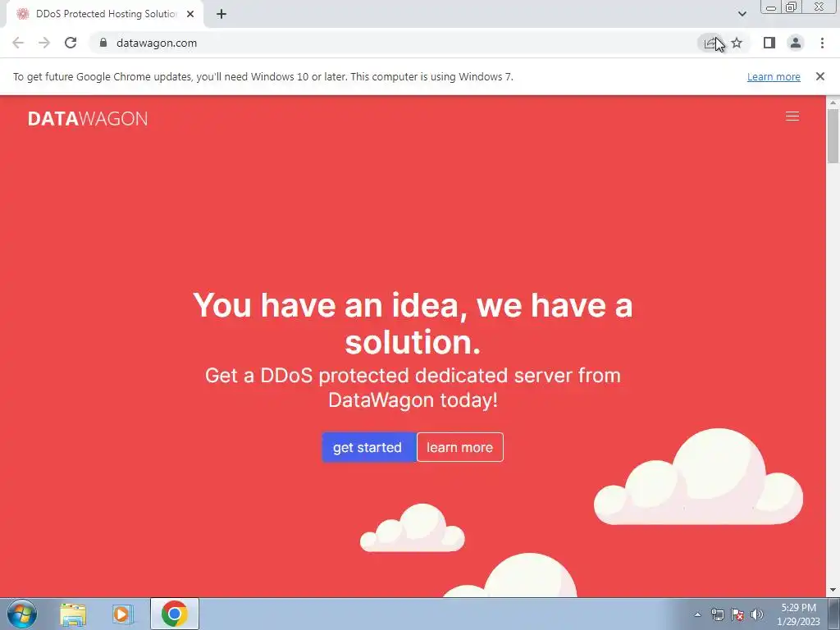840x630 pixels.
Task: Click the page scrollbar thumb
Action: 833,135
